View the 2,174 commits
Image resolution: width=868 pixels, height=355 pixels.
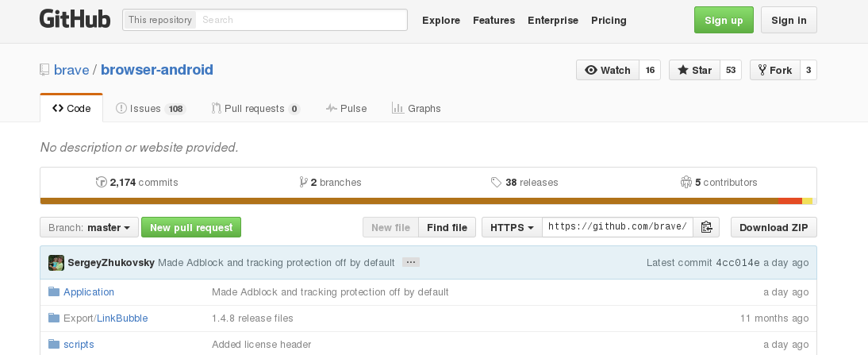137,182
